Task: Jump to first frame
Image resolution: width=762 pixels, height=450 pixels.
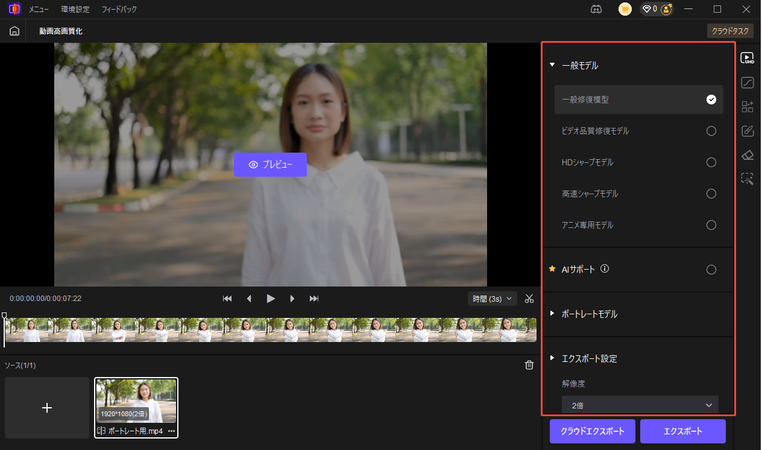Action: click(x=227, y=299)
